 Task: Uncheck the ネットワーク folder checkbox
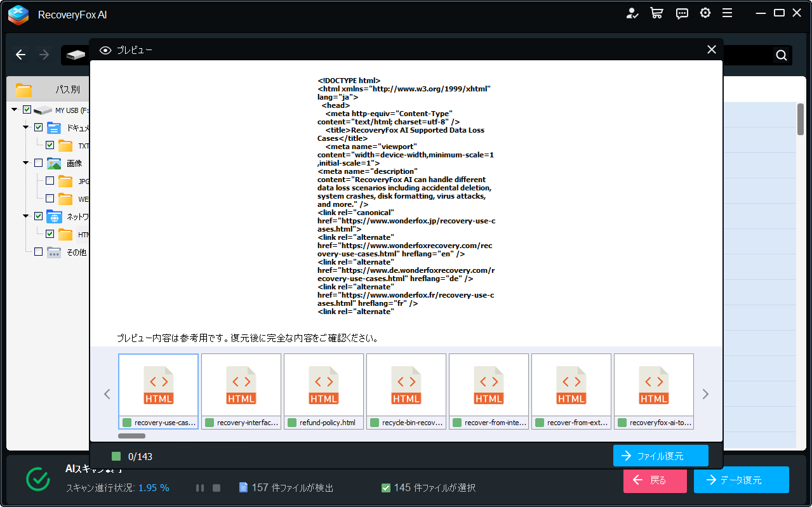38,216
